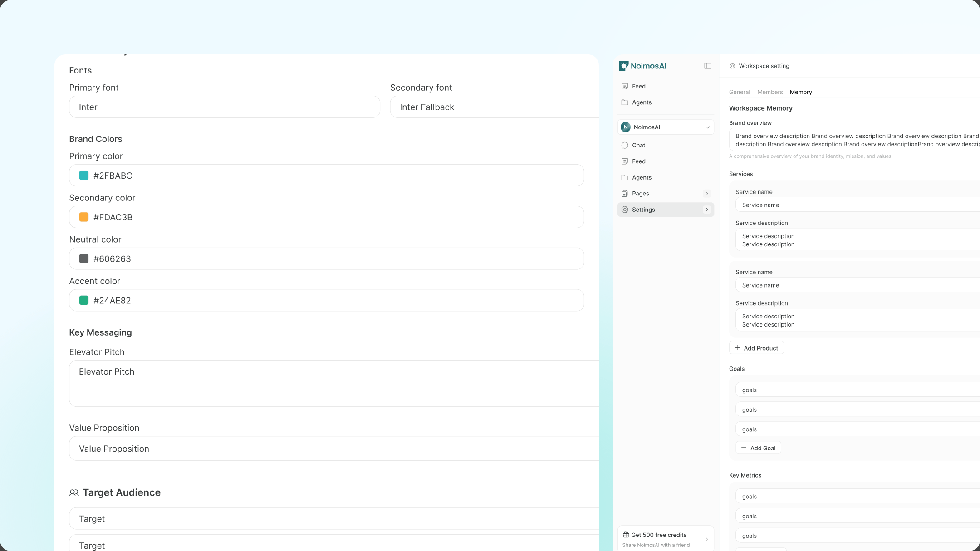Click the gift icon for free credits

[626, 535]
